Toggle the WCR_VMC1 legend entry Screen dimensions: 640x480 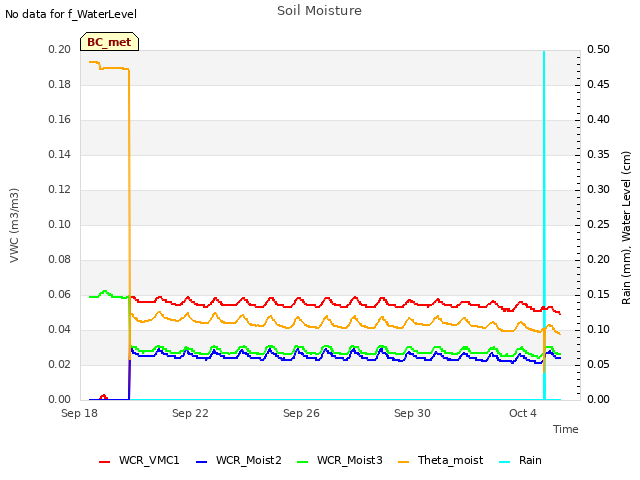pos(139,460)
